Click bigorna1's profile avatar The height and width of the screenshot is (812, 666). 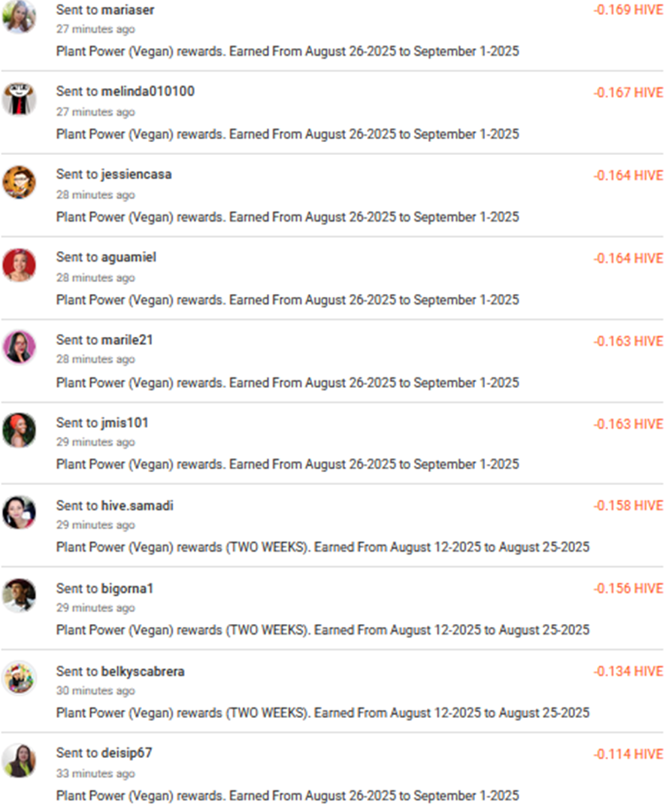19,595
